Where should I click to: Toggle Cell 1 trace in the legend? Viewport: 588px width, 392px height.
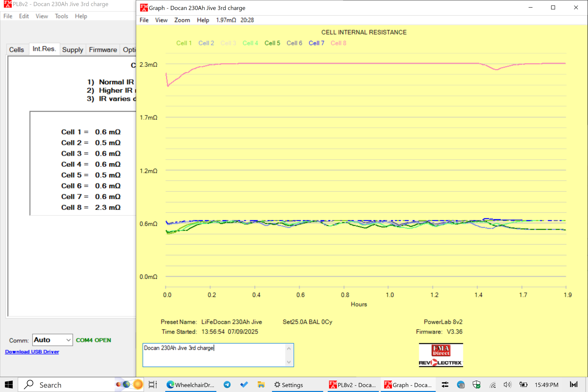tap(184, 43)
